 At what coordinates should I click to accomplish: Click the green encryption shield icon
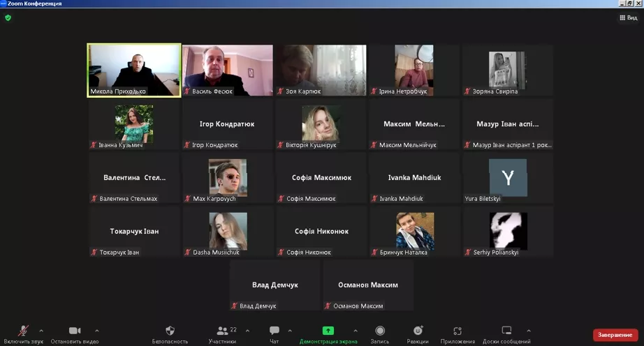[8, 17]
